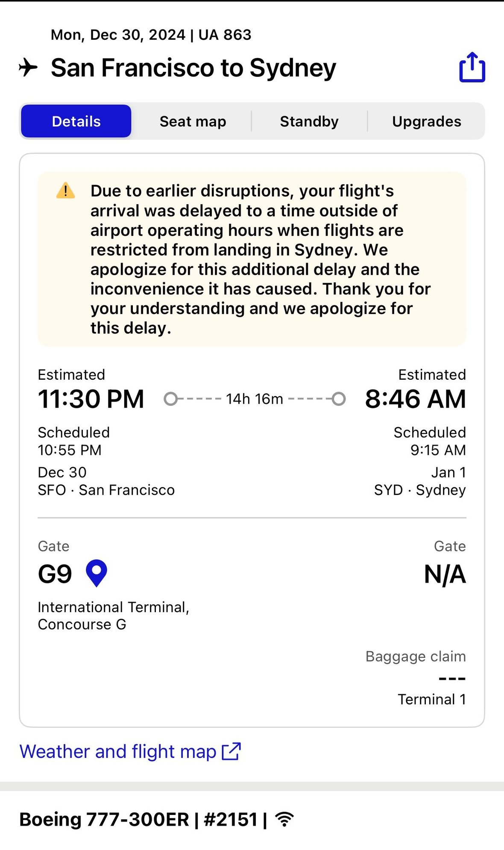The height and width of the screenshot is (850, 504).
Task: Tap the San Francisco to Sydney title
Action: pos(193,67)
